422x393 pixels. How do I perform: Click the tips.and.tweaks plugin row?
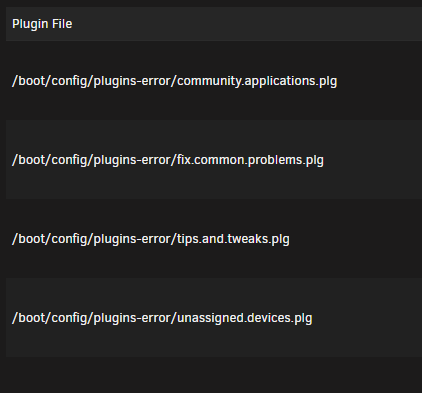click(214, 239)
